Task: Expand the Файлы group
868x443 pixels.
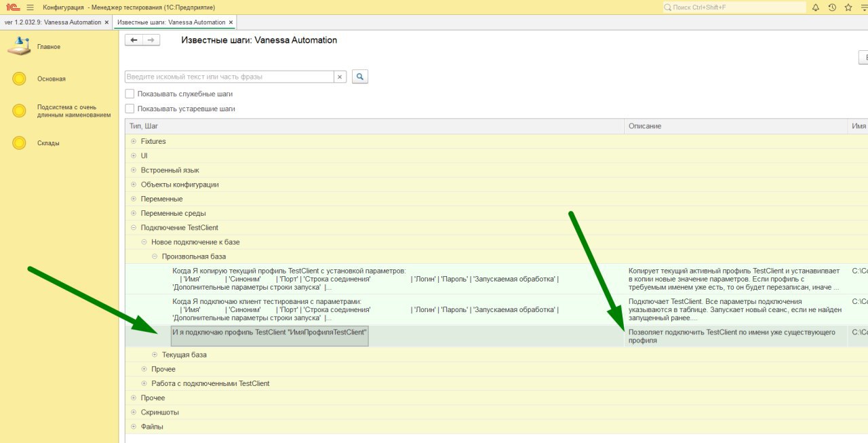Action: click(x=134, y=427)
